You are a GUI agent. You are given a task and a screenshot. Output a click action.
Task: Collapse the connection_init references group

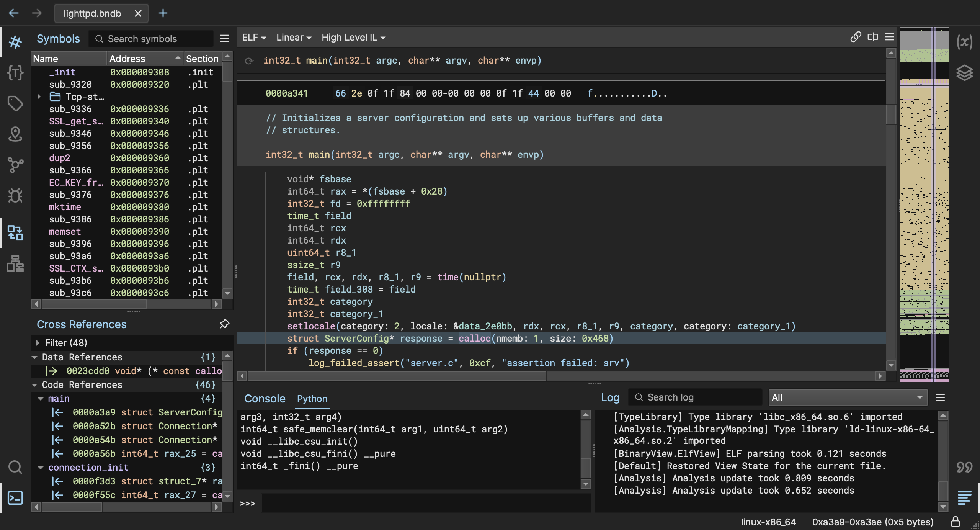tap(41, 468)
